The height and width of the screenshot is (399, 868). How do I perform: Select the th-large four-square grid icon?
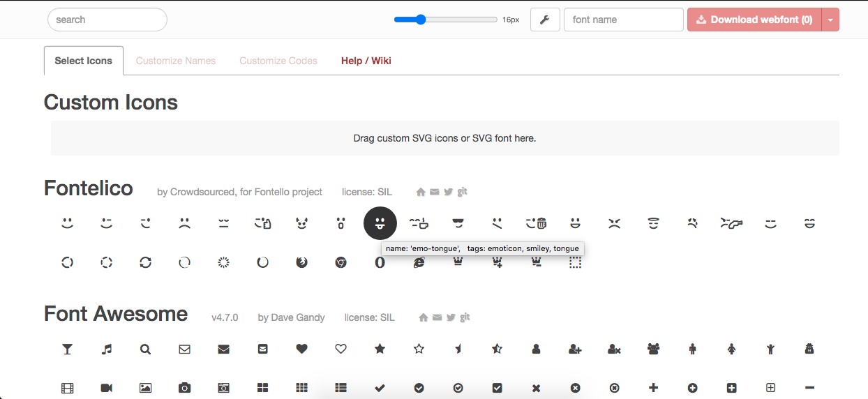tap(263, 388)
